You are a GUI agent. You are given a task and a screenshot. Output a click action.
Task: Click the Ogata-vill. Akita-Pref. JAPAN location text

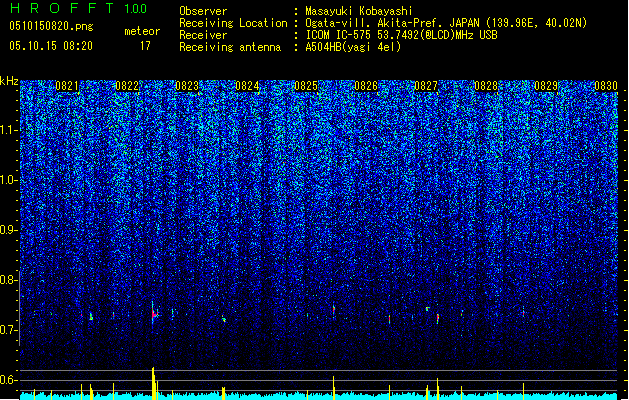pyautogui.click(x=446, y=23)
